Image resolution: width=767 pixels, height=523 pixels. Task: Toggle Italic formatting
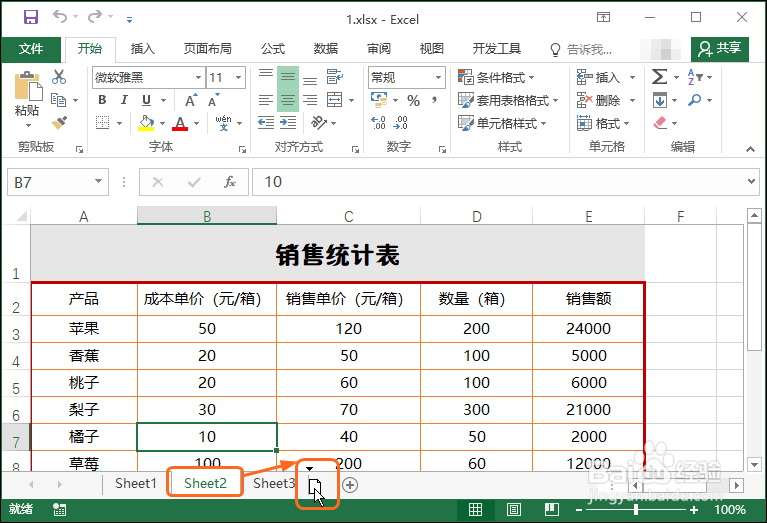(x=124, y=100)
